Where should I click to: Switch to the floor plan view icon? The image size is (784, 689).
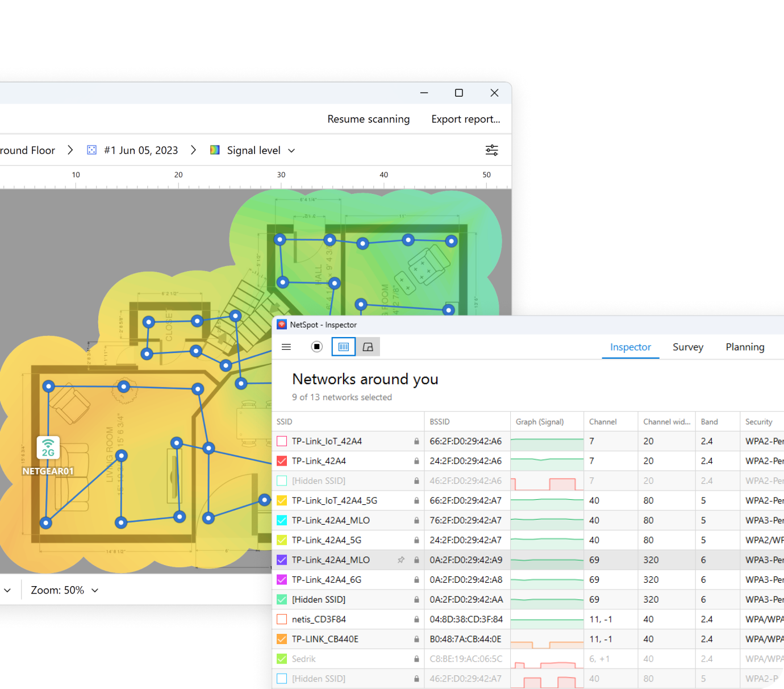coord(368,347)
